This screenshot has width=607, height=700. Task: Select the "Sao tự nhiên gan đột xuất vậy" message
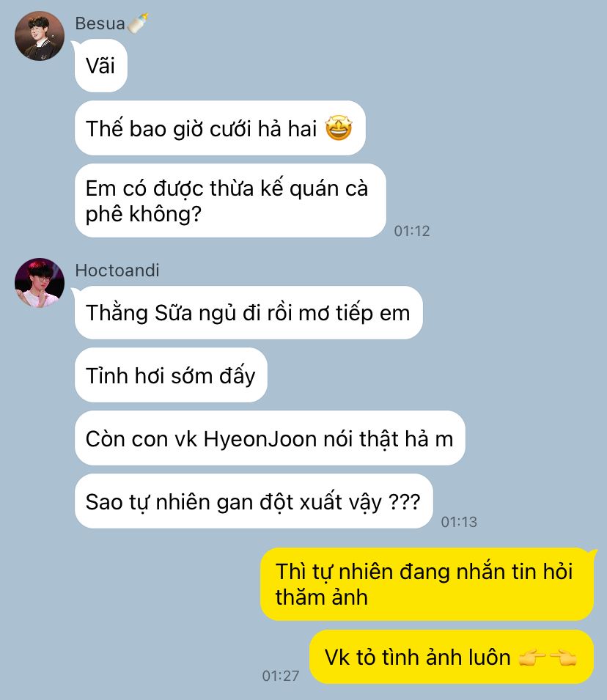pos(254,501)
